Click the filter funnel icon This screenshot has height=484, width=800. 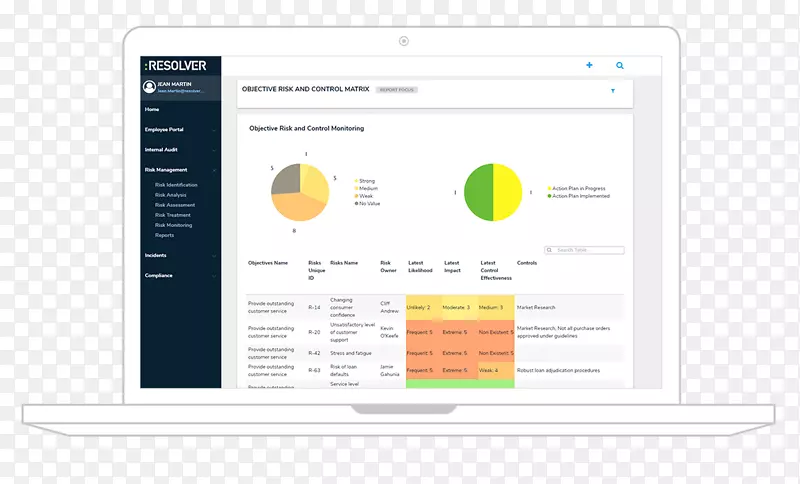613,91
